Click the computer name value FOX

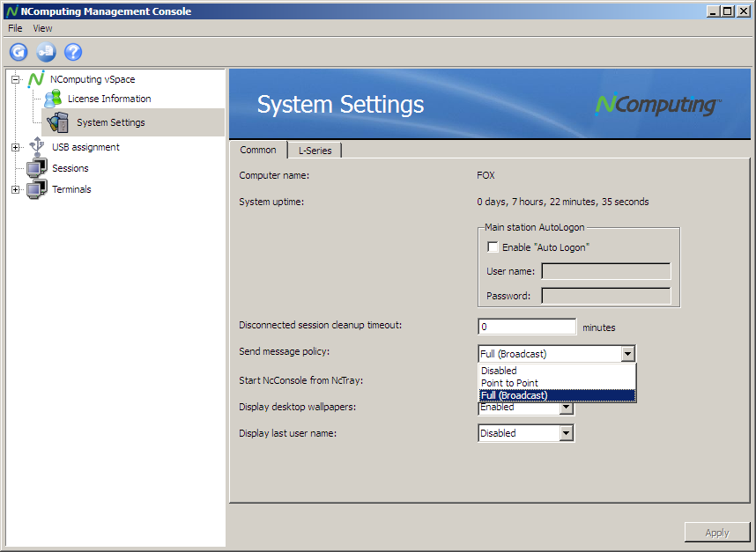pos(485,175)
